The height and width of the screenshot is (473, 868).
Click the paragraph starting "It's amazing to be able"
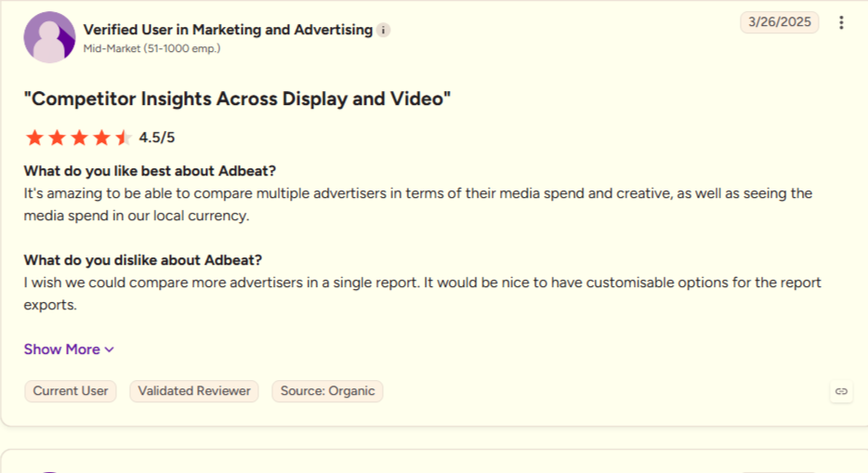(418, 204)
